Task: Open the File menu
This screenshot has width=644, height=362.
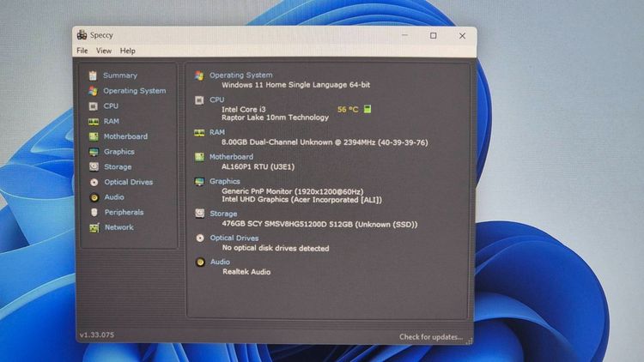Action: pos(82,51)
